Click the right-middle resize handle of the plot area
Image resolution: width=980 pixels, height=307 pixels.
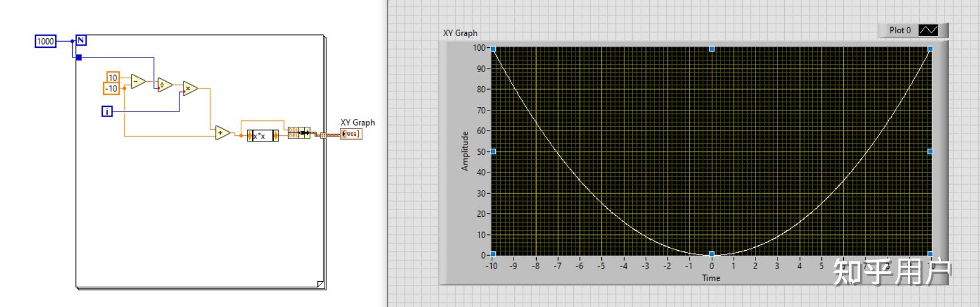click(930, 152)
